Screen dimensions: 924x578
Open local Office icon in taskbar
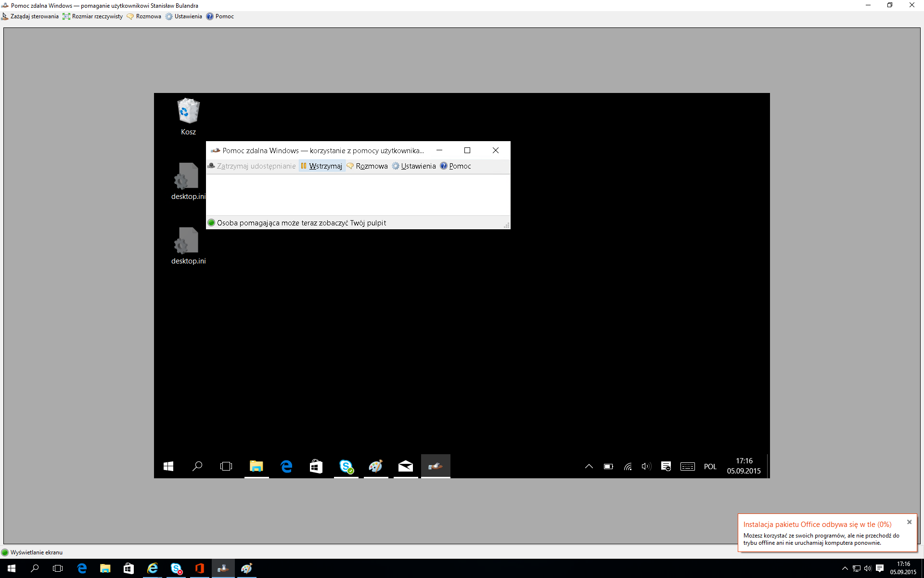pos(199,568)
